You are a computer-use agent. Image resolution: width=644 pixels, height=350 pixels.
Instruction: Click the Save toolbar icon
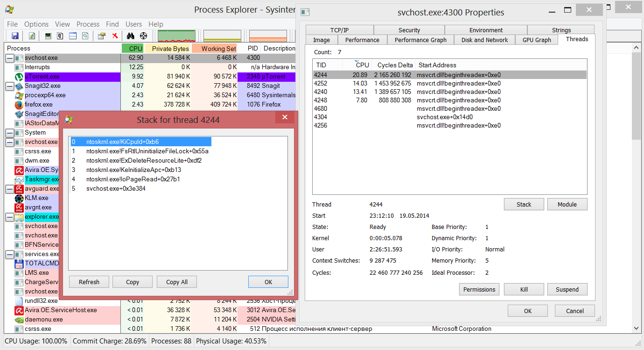(x=15, y=36)
